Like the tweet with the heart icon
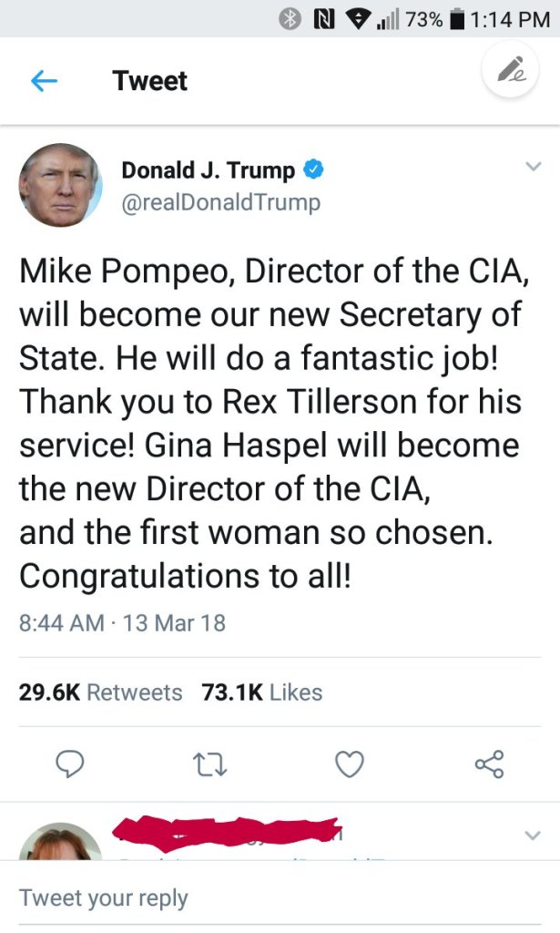 (x=350, y=764)
